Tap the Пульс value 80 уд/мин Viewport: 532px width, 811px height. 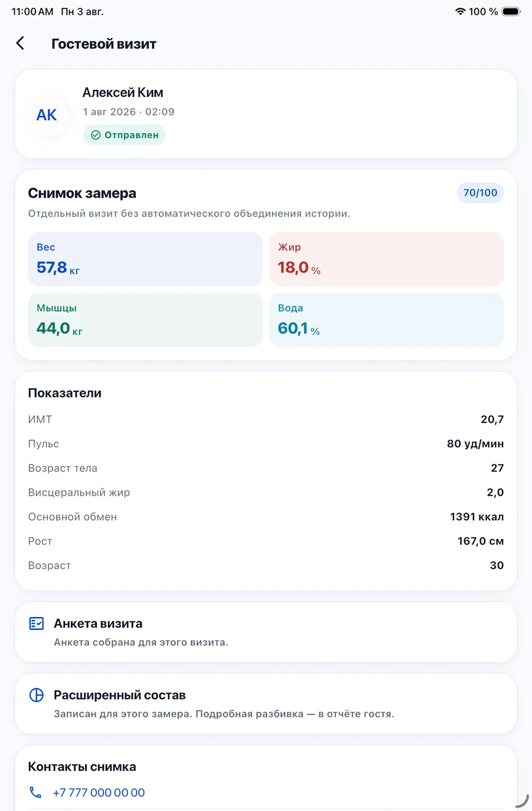point(475,444)
